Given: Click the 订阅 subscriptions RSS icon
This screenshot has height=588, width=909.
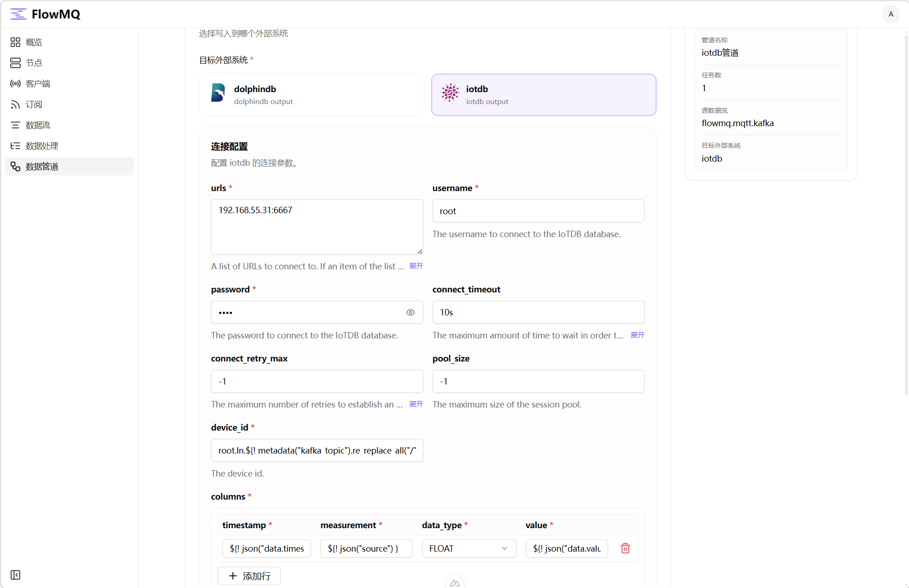Looking at the screenshot, I should point(15,105).
